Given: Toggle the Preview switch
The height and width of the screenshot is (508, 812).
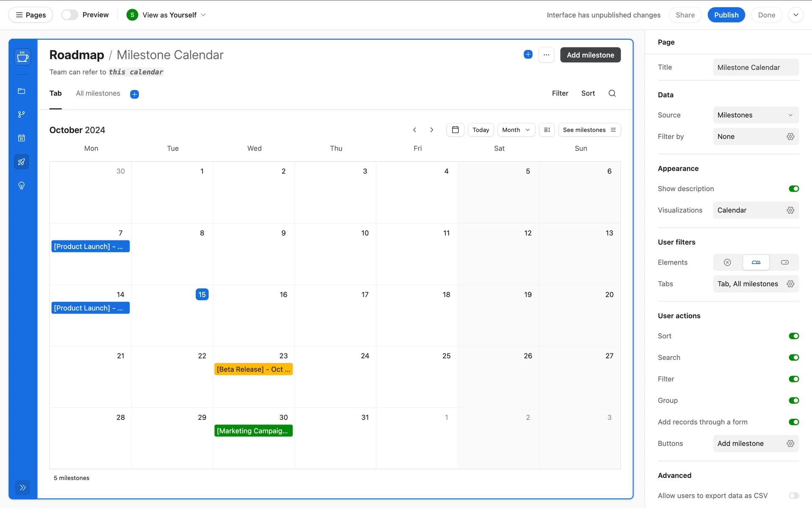Looking at the screenshot, I should click(x=70, y=15).
